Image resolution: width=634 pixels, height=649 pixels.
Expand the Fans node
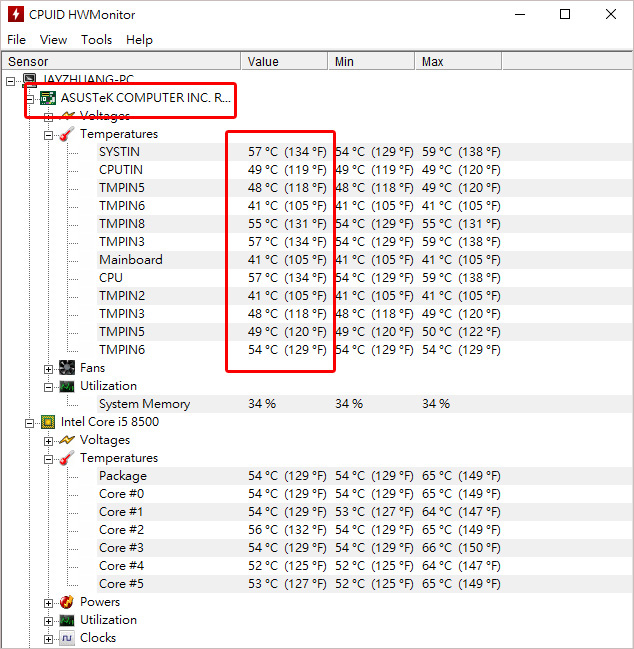point(48,369)
